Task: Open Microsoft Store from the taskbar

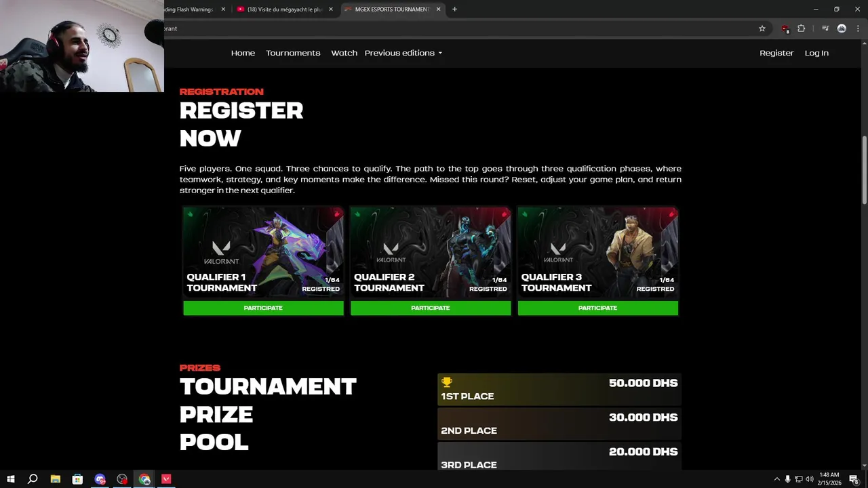Action: click(77, 479)
